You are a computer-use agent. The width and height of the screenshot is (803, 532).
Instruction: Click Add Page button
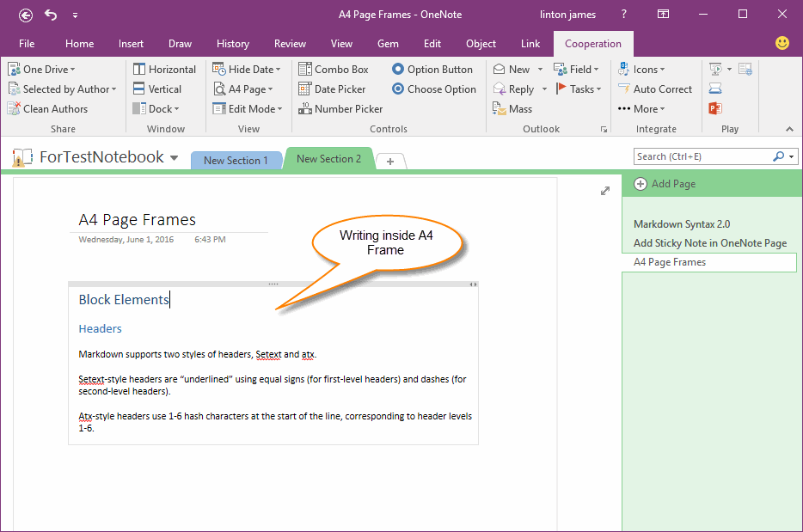coord(665,184)
